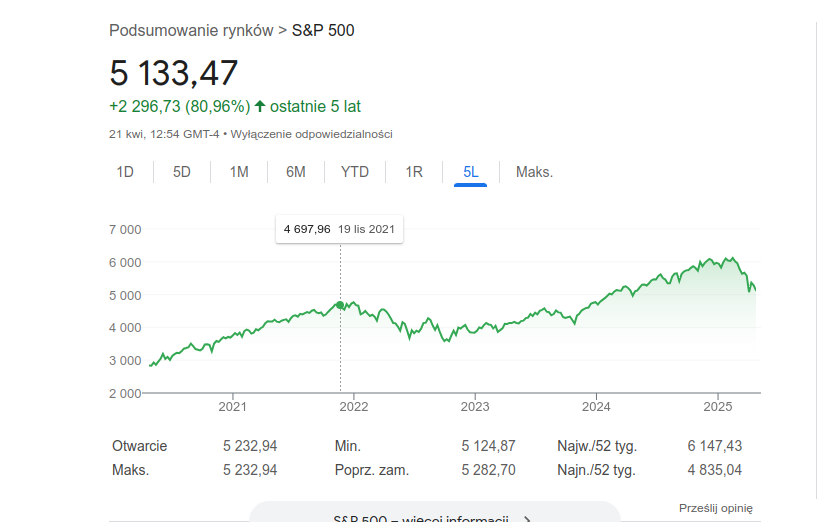Click the green data point on the chart
The width and height of the screenshot is (827, 522).
pos(340,305)
